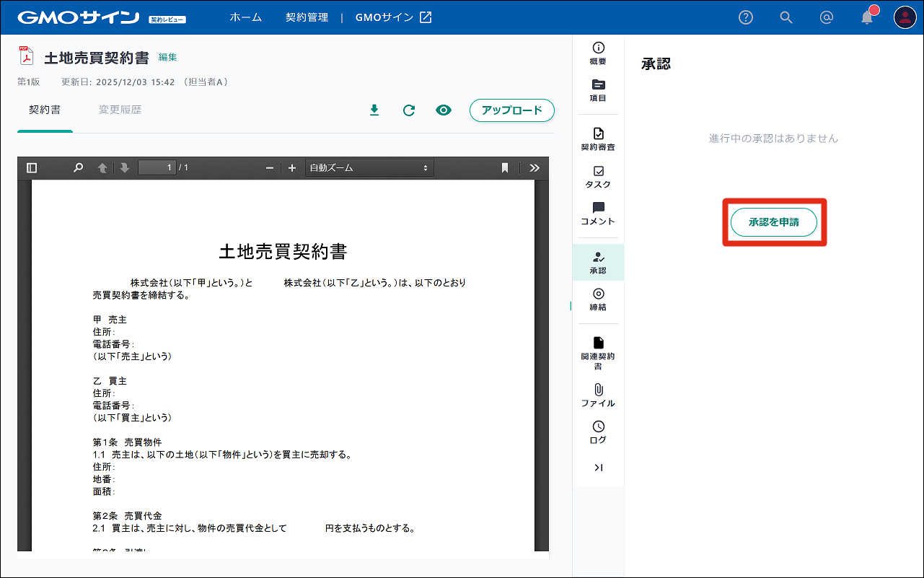Open 契約管理 in the top navigation
This screenshot has height=578, width=924.
(307, 17)
